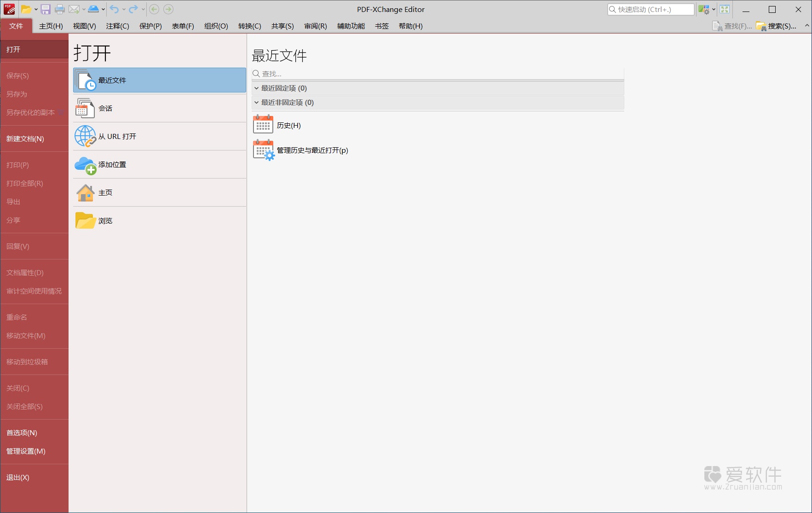Select 导出 in the sidebar

[x=35, y=202]
